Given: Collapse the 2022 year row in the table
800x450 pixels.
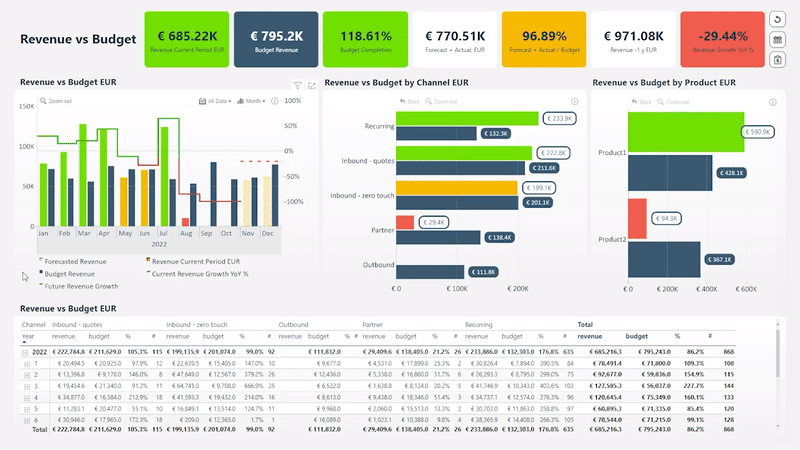Looking at the screenshot, I should (26, 352).
